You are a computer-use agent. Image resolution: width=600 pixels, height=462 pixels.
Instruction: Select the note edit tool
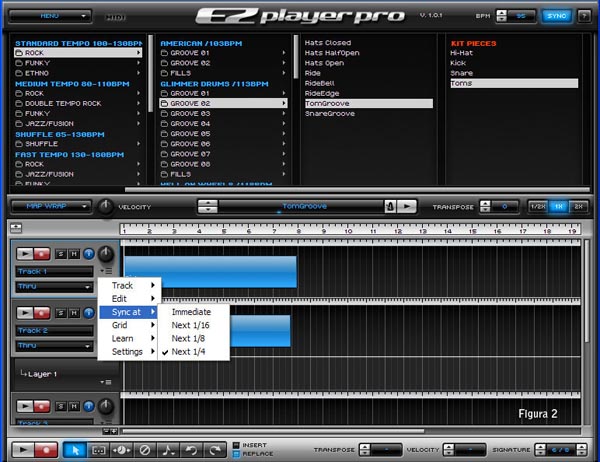tap(168, 450)
